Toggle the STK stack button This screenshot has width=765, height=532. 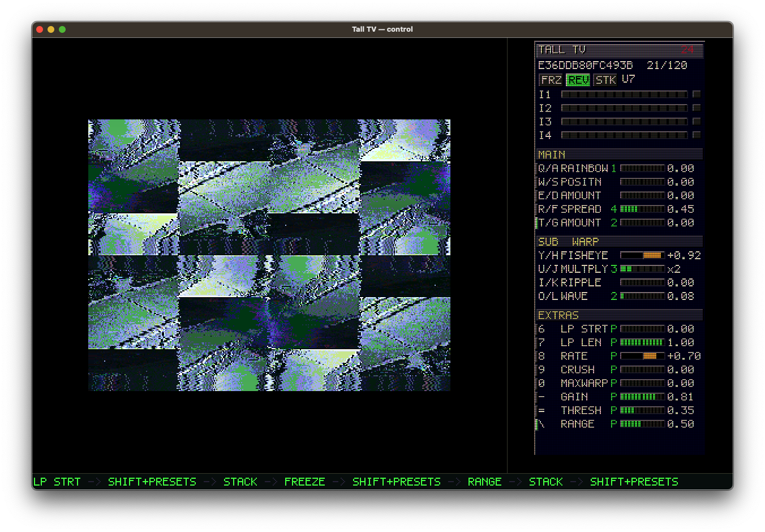[x=605, y=80]
